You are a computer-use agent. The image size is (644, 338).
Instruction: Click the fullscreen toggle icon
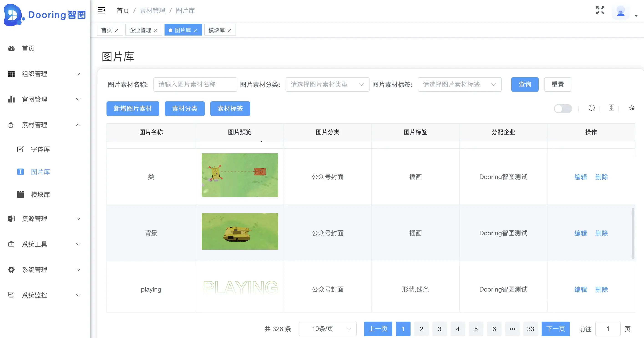(600, 10)
